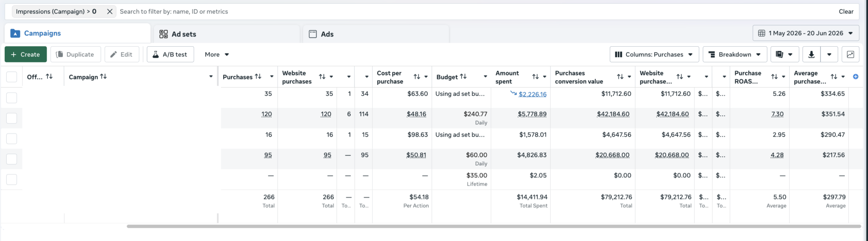Open the $2,226.16 amount spent link
This screenshot has width=868, height=241.
[532, 94]
